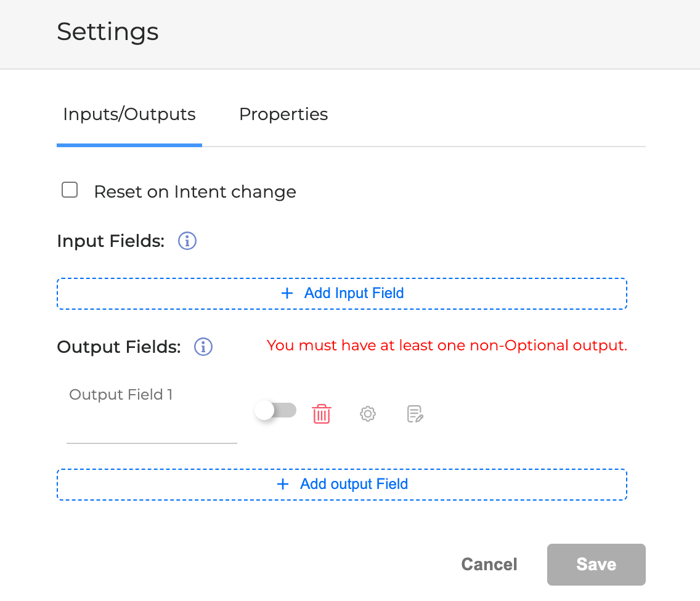700x601 pixels.
Task: Open the Output Fields info icon
Action: (203, 347)
